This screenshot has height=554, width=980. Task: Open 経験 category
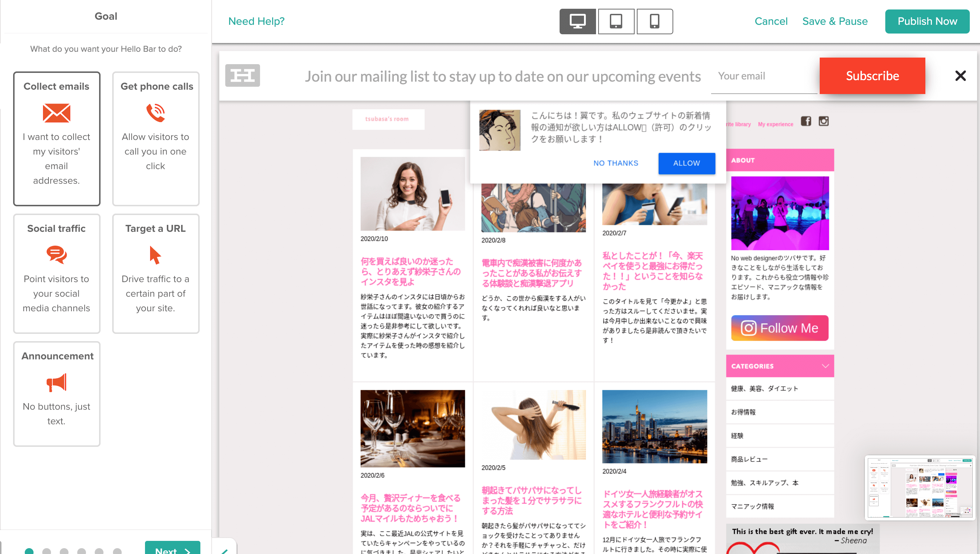tap(780, 436)
